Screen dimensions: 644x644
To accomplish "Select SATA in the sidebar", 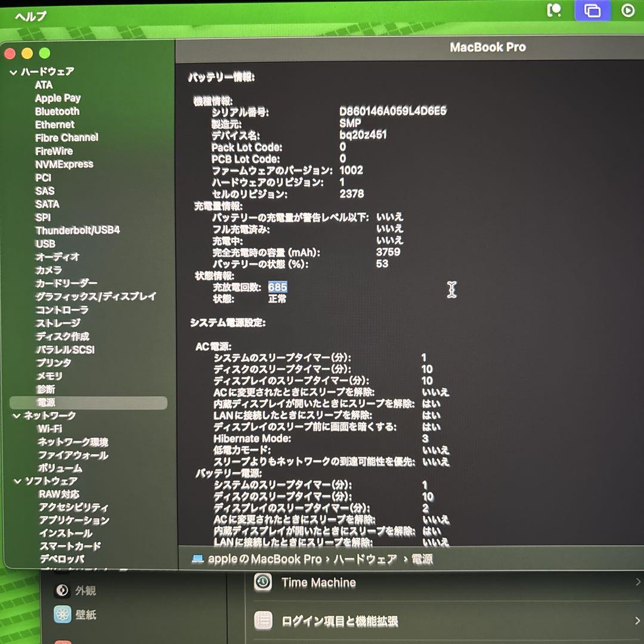I will pyautogui.click(x=47, y=204).
